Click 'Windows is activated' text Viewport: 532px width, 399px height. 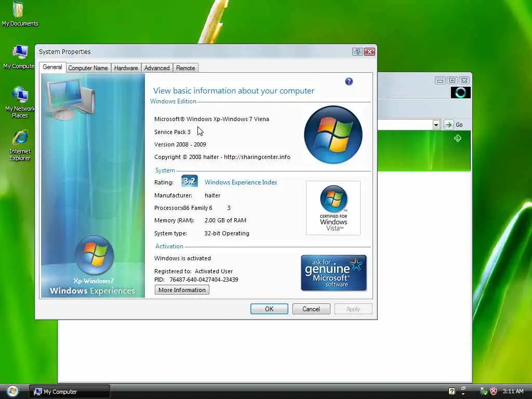[182, 259]
